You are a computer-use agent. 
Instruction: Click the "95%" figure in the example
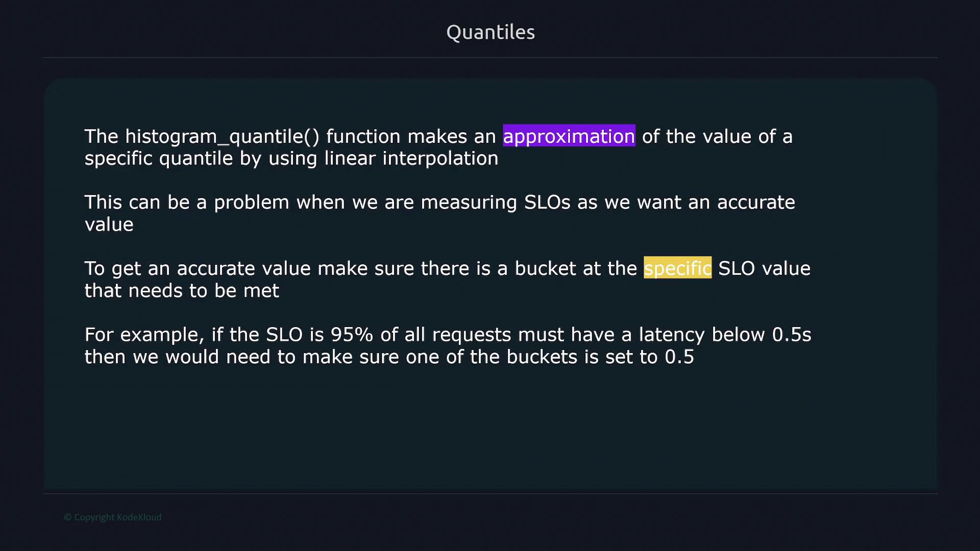pos(352,335)
